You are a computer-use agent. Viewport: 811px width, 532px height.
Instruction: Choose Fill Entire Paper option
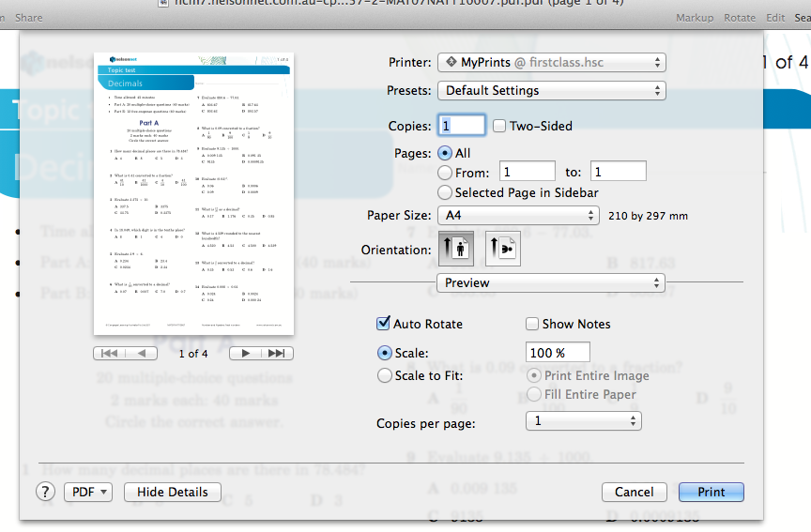pos(534,394)
